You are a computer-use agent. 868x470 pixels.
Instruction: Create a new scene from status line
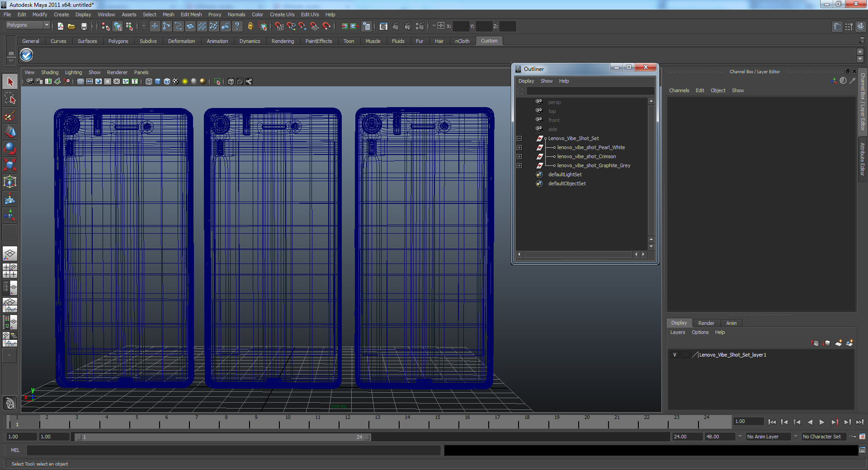(60, 26)
